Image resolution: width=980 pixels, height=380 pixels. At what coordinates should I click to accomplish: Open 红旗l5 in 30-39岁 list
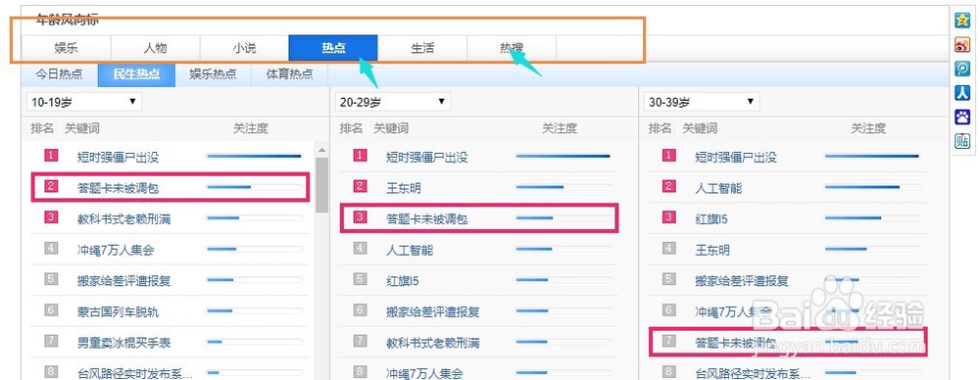point(711,219)
